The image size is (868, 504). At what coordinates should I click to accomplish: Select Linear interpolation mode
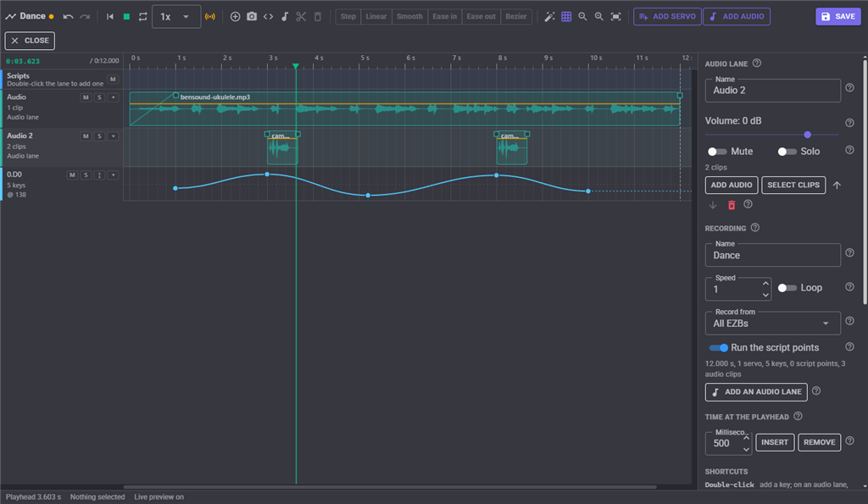(x=376, y=17)
